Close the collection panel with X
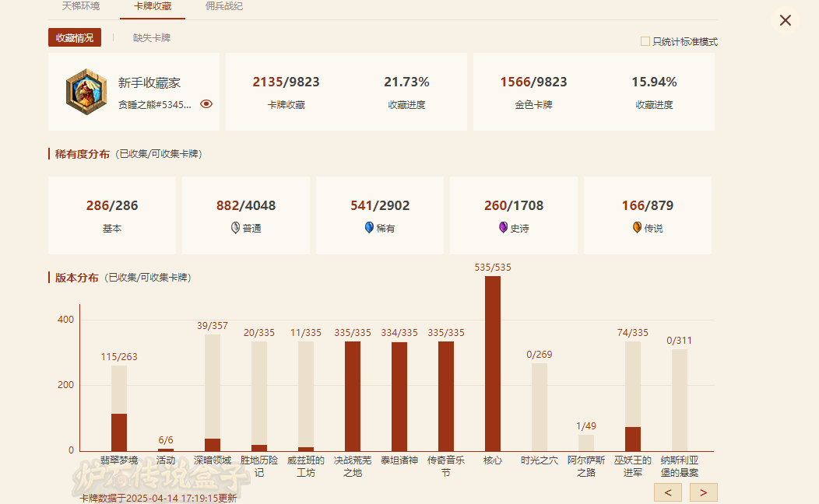819x504 pixels. [x=785, y=20]
